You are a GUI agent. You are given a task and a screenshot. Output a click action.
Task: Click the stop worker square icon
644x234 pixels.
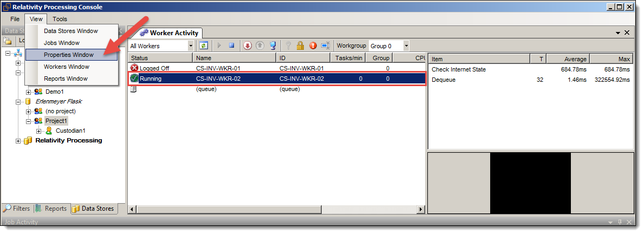pyautogui.click(x=231, y=45)
